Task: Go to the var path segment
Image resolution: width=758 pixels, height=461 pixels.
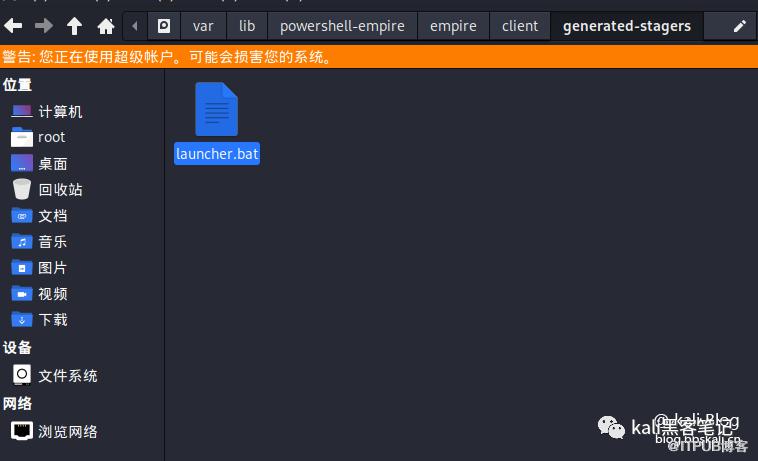Action: coord(203,26)
